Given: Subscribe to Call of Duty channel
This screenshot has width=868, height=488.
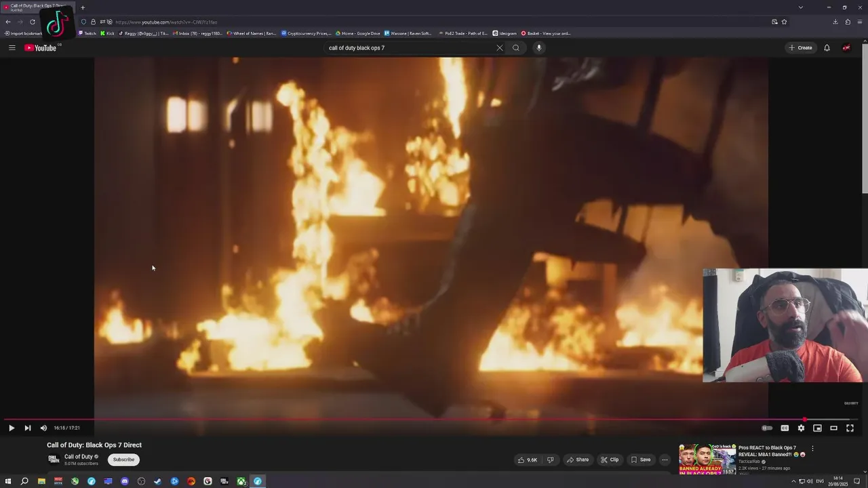Looking at the screenshot, I should point(123,460).
